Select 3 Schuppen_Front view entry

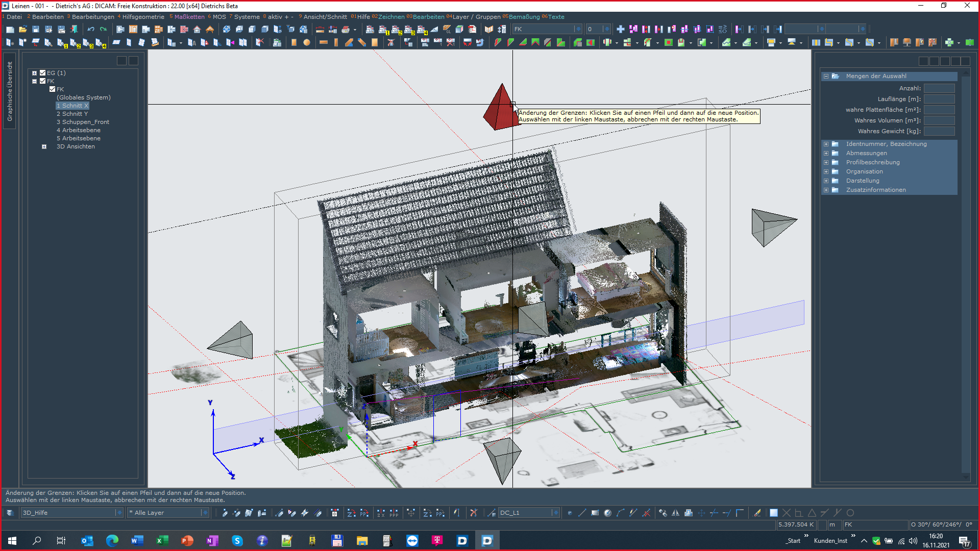click(x=83, y=122)
